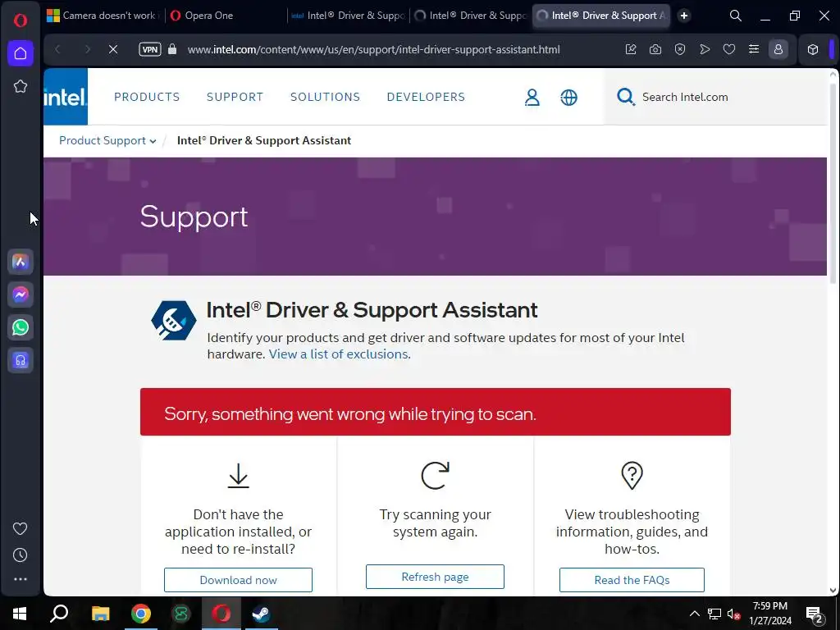Viewport: 840px width, 630px height.
Task: Take a snapshot with the camera icon
Action: pos(655,50)
